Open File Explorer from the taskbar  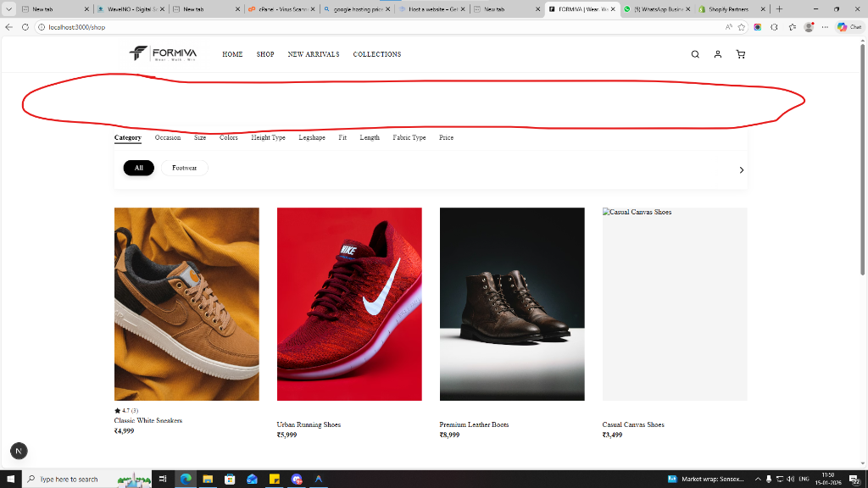pyautogui.click(x=208, y=479)
